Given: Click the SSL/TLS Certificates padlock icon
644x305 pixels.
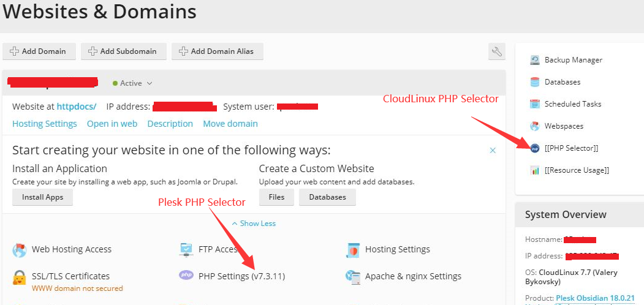Looking at the screenshot, I should [20, 276].
